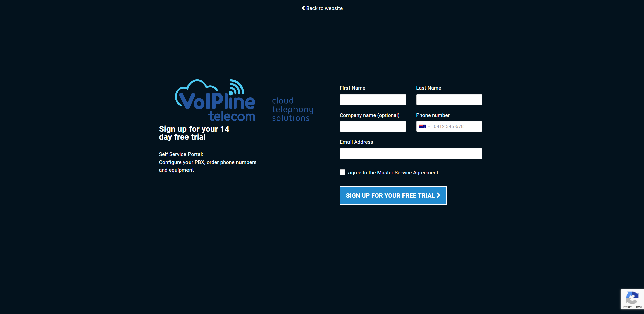Tick the Master Service Agreement checkbox
Image resolution: width=644 pixels, height=314 pixels.
click(x=342, y=172)
